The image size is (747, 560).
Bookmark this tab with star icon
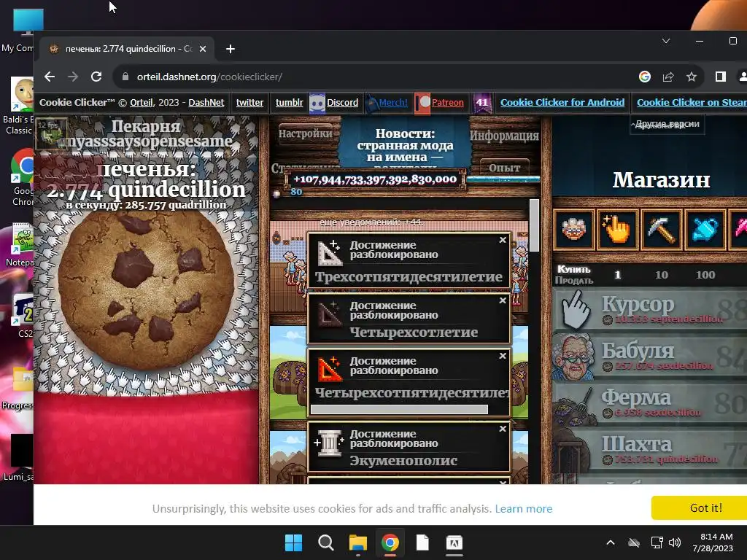pyautogui.click(x=692, y=77)
